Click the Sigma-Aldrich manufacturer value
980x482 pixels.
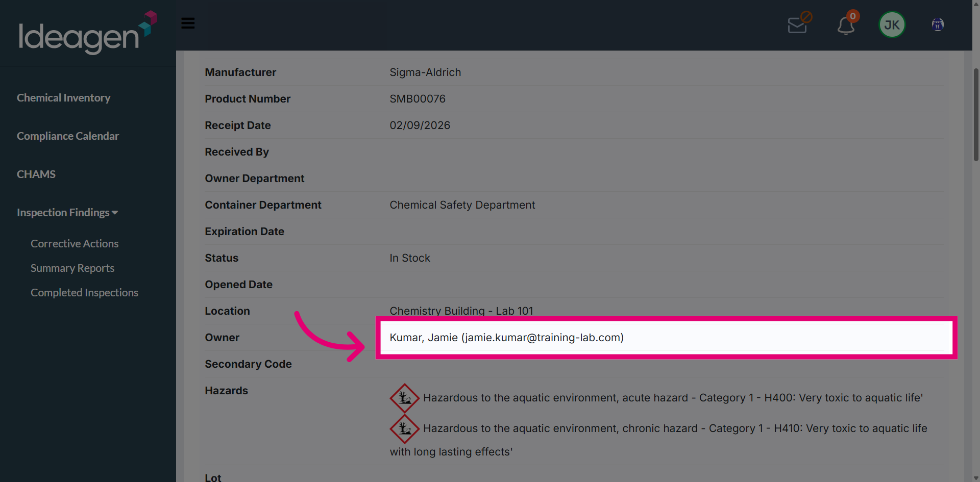click(425, 72)
